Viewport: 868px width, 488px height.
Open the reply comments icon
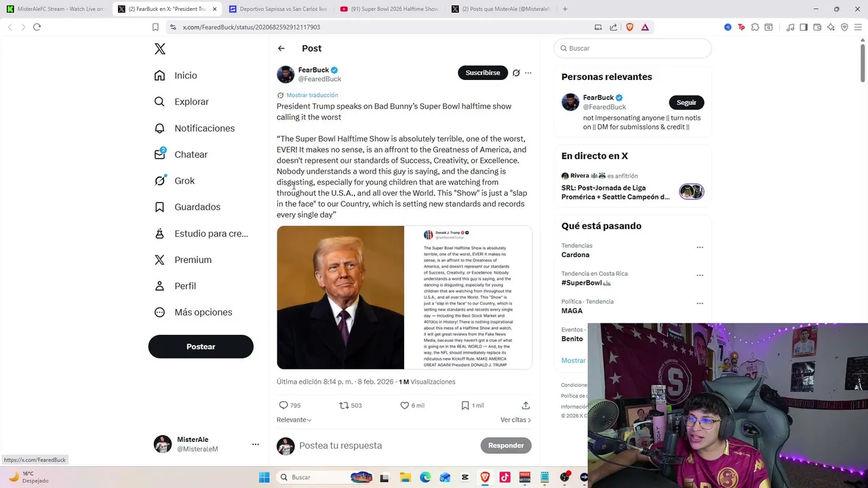(283, 405)
